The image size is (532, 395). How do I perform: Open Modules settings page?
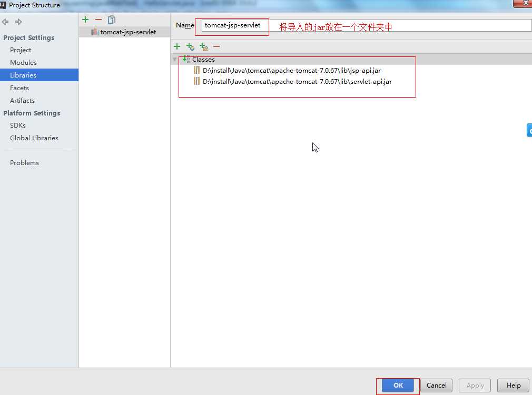pos(23,63)
